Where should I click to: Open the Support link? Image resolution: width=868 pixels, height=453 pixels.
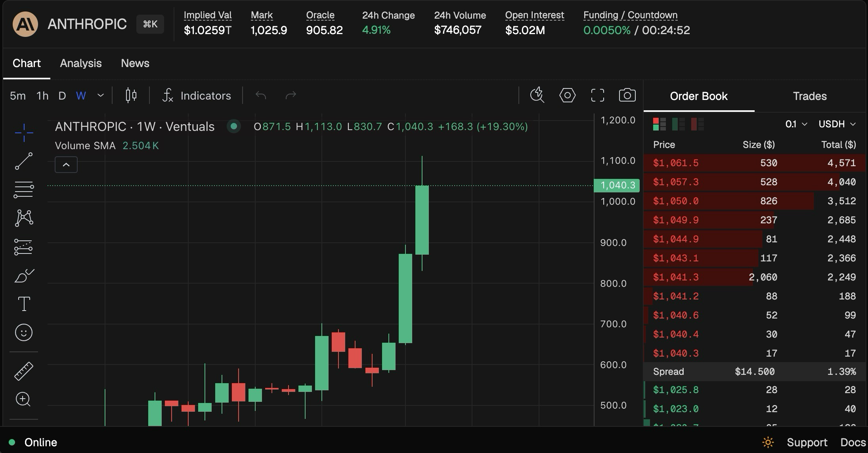coord(807,442)
